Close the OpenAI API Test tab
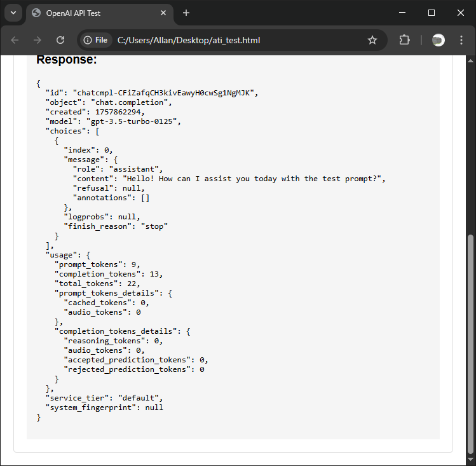This screenshot has height=466, width=476. coord(163,13)
